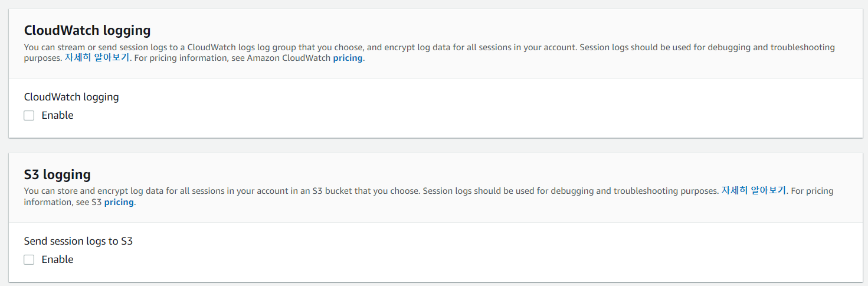Click 'For pricing information' text in CloudWatch description
The image size is (868, 286).
(x=171, y=58)
